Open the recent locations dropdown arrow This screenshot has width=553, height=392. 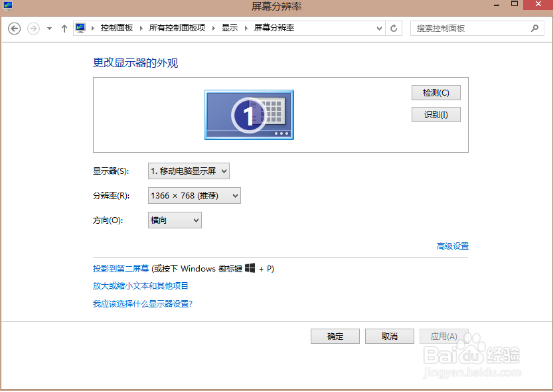coord(49,29)
